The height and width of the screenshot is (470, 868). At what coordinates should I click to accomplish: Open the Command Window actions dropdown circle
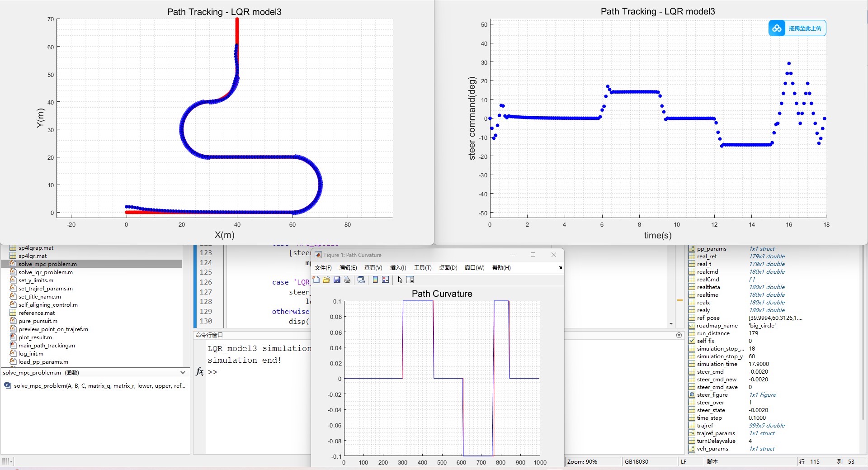click(x=679, y=335)
